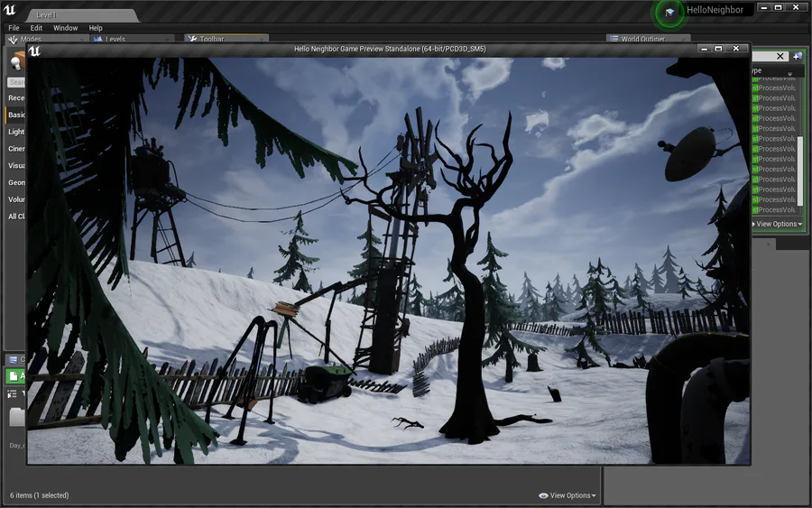The height and width of the screenshot is (508, 812).
Task: Select the Visual Effects category in Modes
Action: coord(16,166)
